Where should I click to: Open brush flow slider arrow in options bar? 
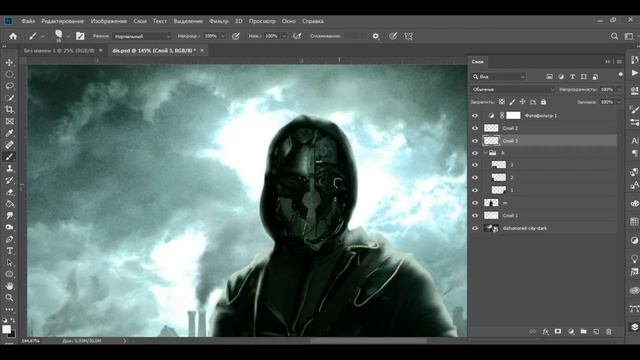284,36
